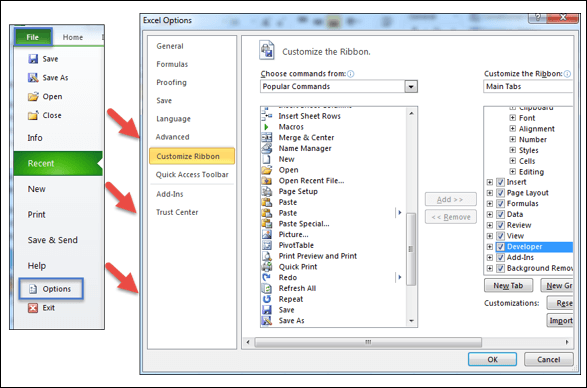Click the Options icon in File menu
Viewport: 587px width, 388px height.
click(x=33, y=289)
